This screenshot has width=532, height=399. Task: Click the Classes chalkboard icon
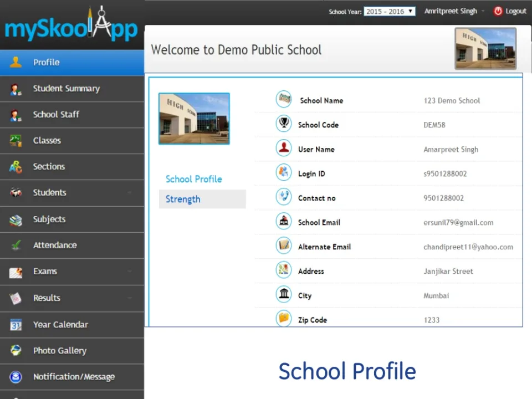(16, 140)
